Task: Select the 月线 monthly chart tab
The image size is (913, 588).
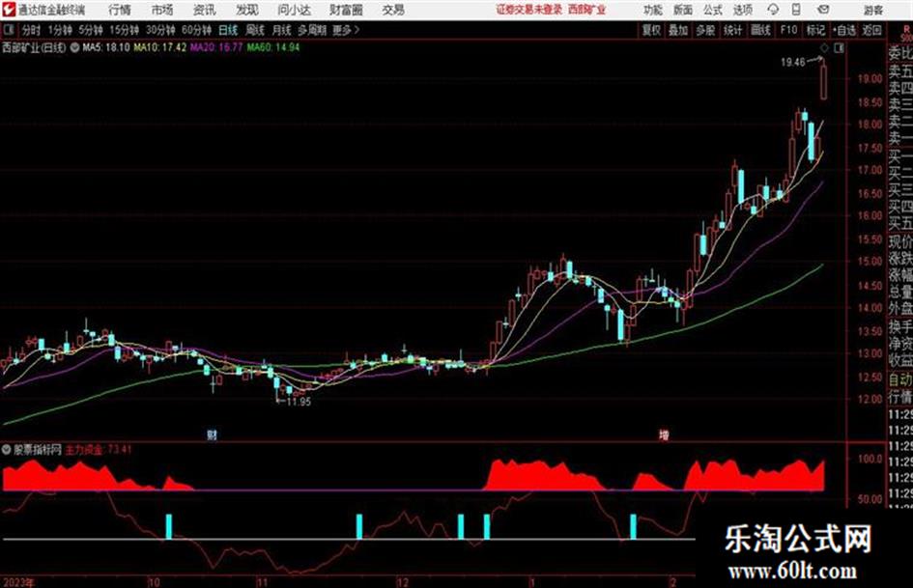Action: [x=281, y=30]
